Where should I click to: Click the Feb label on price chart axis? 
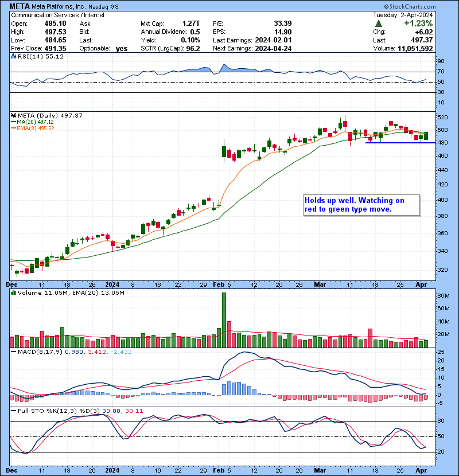click(219, 284)
